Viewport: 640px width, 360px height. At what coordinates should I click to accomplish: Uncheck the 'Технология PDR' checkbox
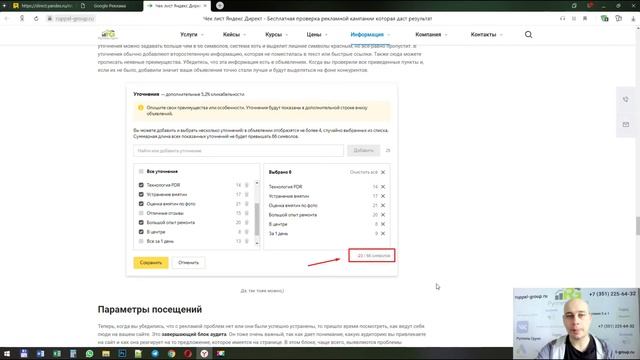coord(141,185)
